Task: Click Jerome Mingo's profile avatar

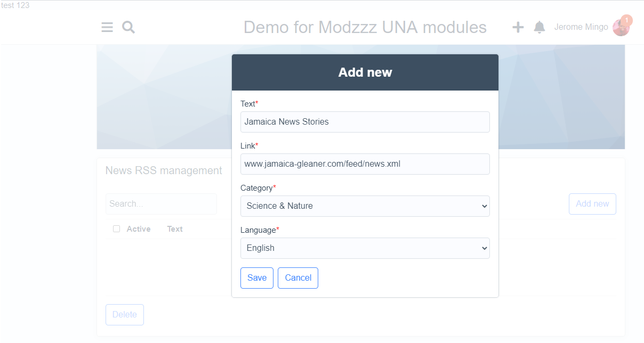Action: (x=621, y=28)
